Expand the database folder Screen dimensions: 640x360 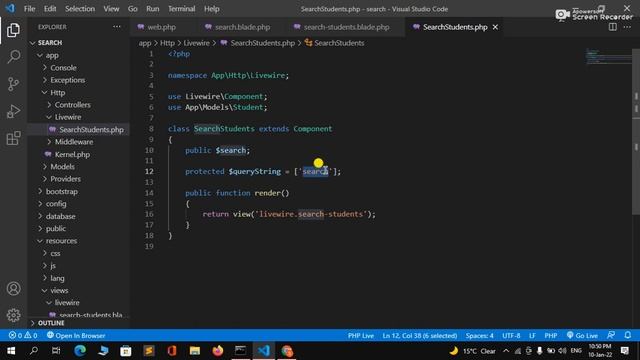60,216
